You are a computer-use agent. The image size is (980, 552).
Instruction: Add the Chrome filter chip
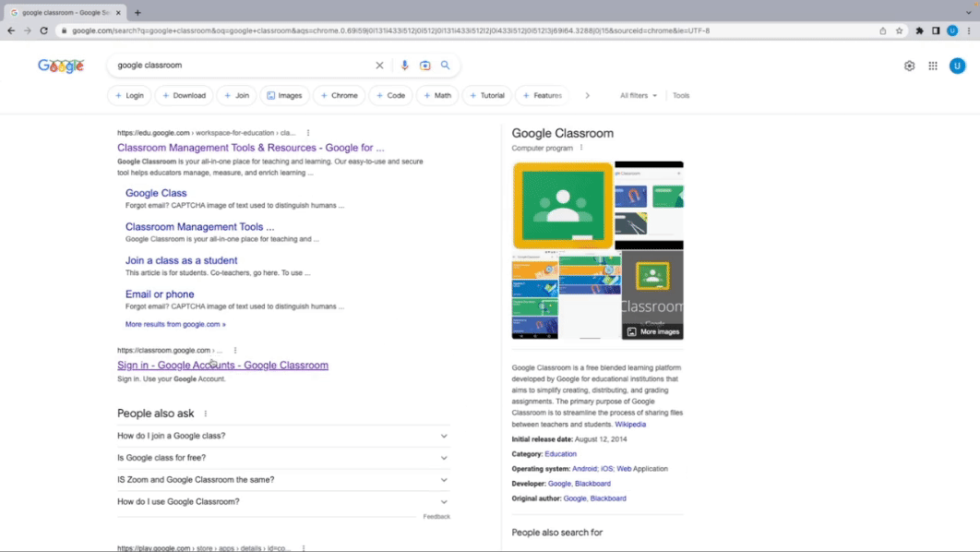pos(340,96)
